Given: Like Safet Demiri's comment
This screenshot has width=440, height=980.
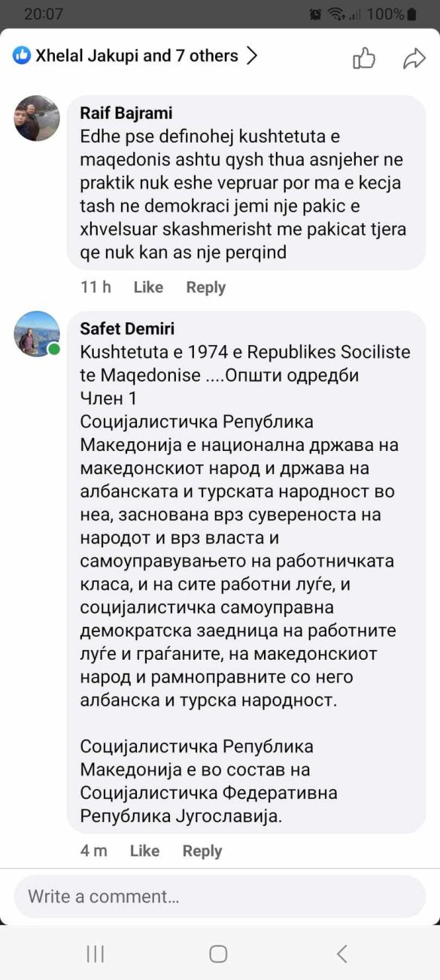Looking at the screenshot, I should 144,851.
